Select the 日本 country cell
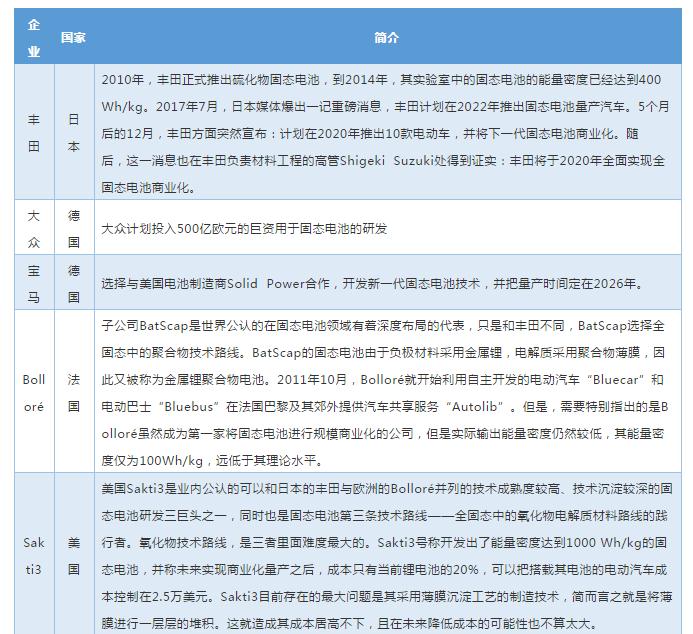Viewport: 693px width, 634px height. (x=74, y=132)
